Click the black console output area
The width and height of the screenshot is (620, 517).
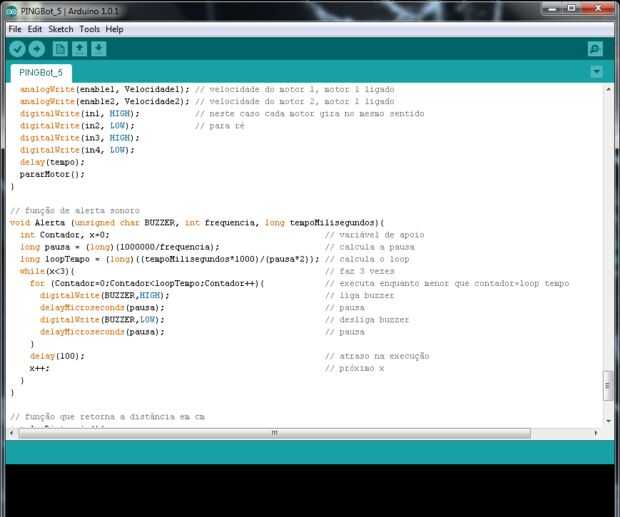[x=310, y=490]
